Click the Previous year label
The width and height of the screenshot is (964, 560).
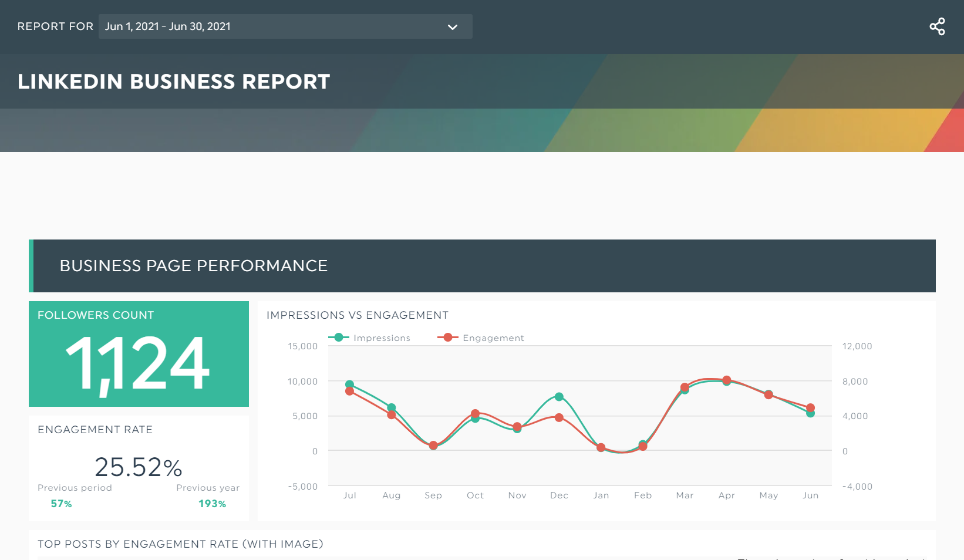coord(208,488)
